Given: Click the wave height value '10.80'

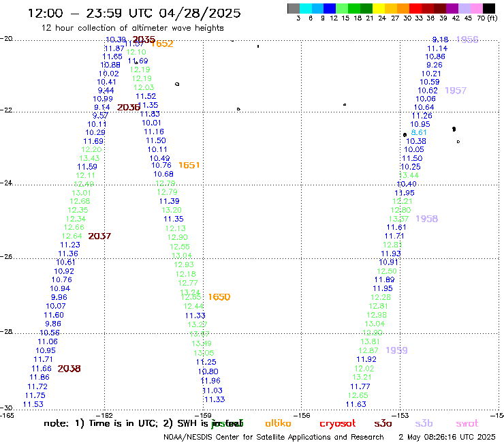Looking at the screenshot, I should [208, 371].
